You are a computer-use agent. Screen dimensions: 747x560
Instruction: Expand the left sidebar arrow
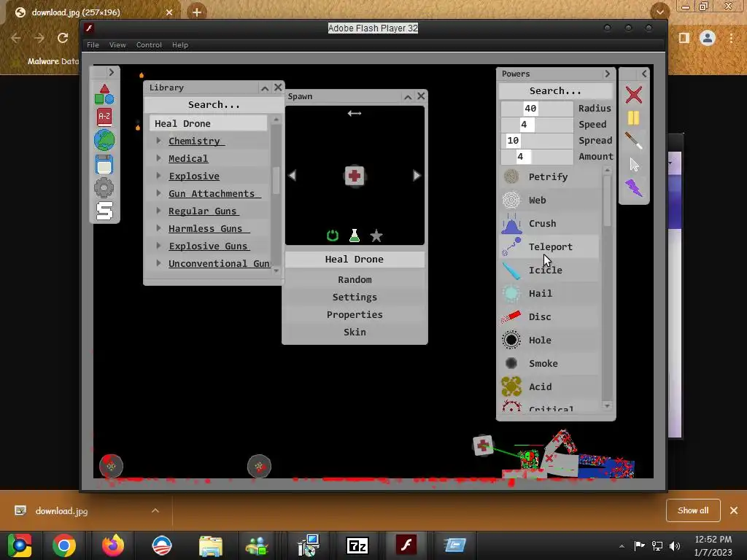111,72
